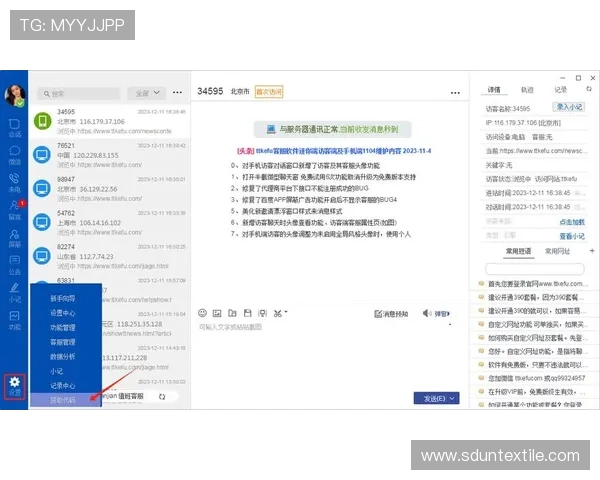Open the headline link about tkefu 1104 维护内容
Image resolution: width=600 pixels, height=480 pixels.
click(x=334, y=151)
